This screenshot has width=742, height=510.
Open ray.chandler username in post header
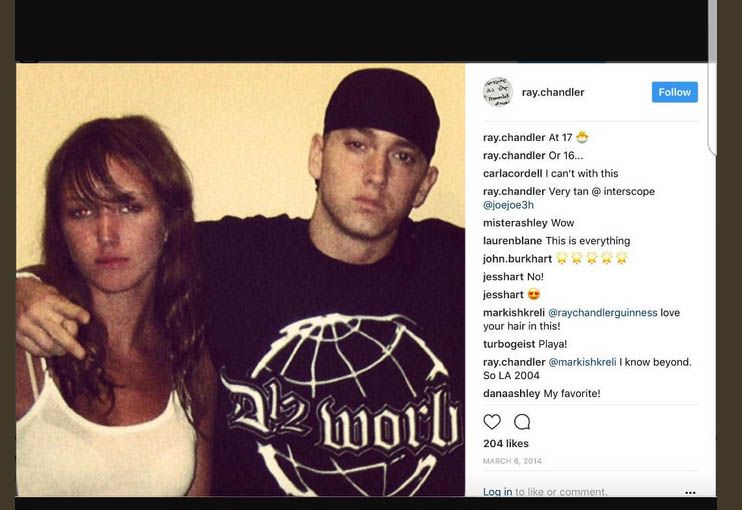tap(553, 92)
